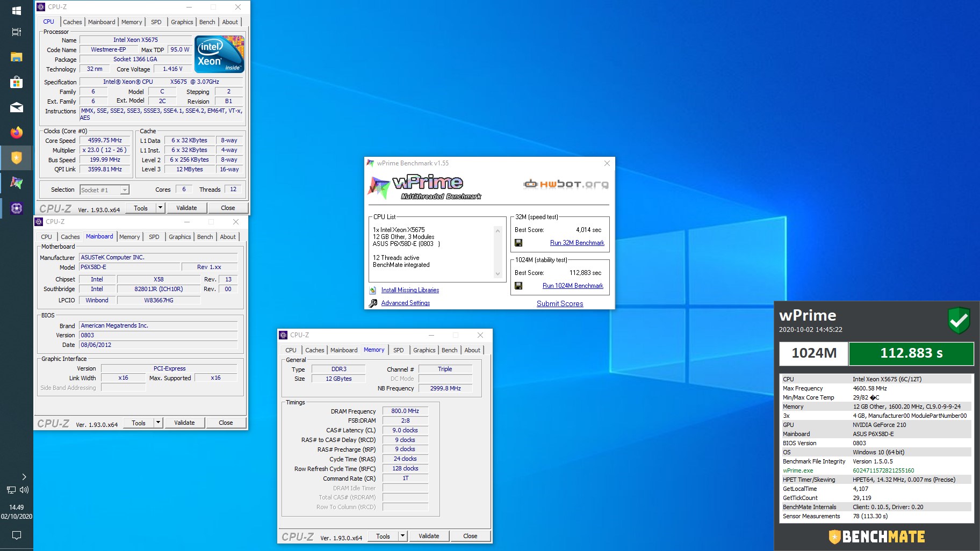Run 1024M Benchmark link
This screenshot has width=980, height=551.
(573, 286)
